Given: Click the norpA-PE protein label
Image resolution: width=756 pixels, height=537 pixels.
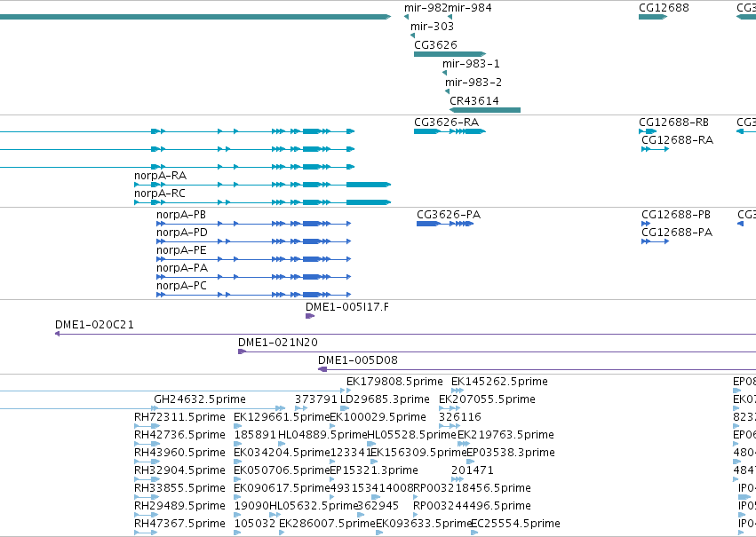Looking at the screenshot, I should (181, 250).
